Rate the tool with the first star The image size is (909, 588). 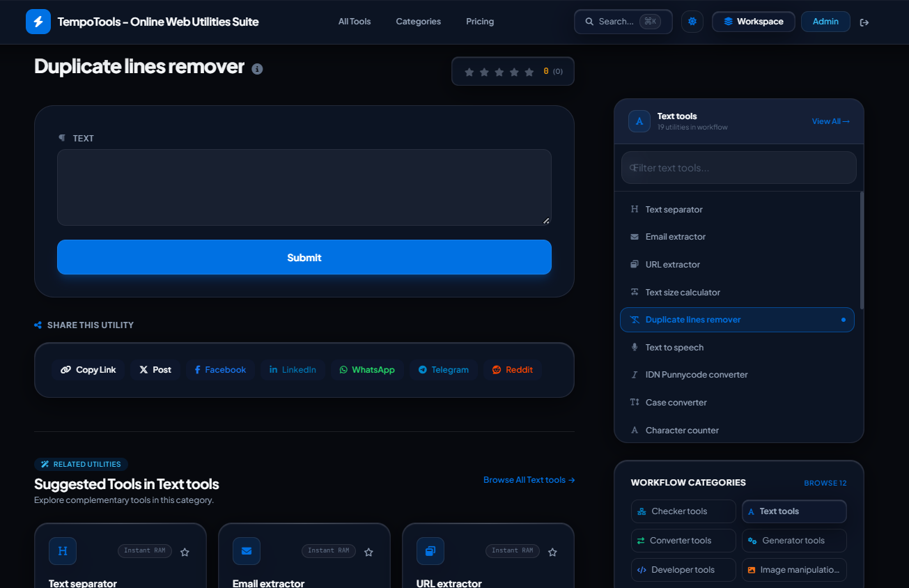tap(469, 72)
